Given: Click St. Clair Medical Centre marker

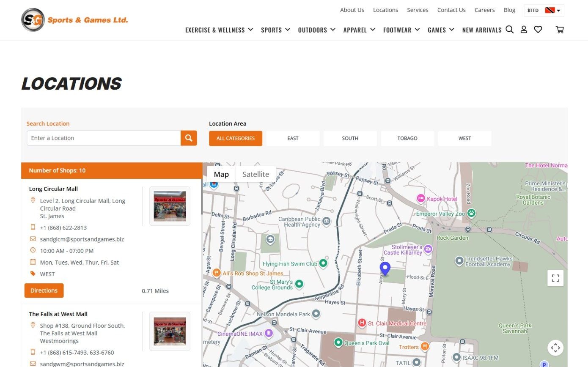Looking at the screenshot, I should [x=362, y=323].
